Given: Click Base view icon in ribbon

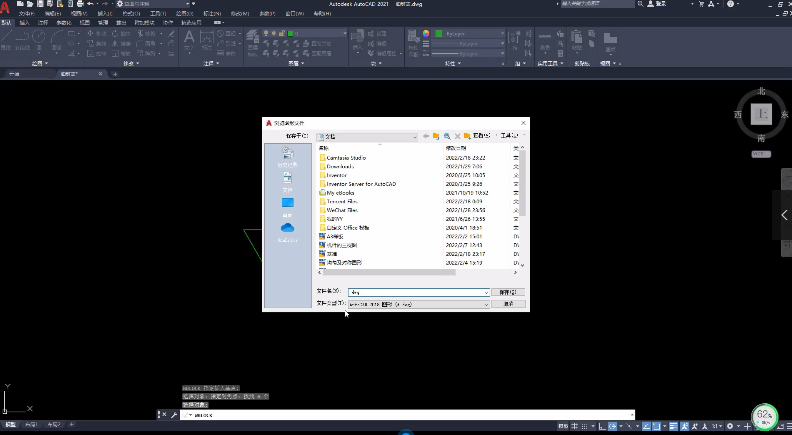Looking at the screenshot, I should [610, 38].
